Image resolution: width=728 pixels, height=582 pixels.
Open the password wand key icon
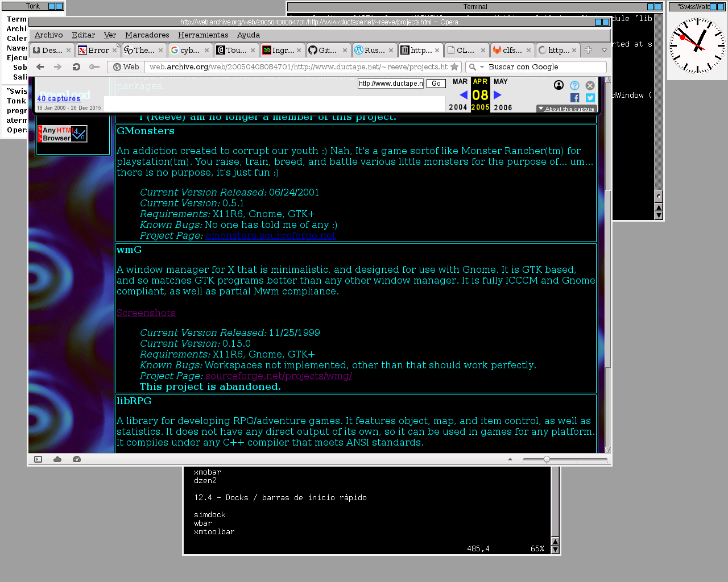click(94, 67)
